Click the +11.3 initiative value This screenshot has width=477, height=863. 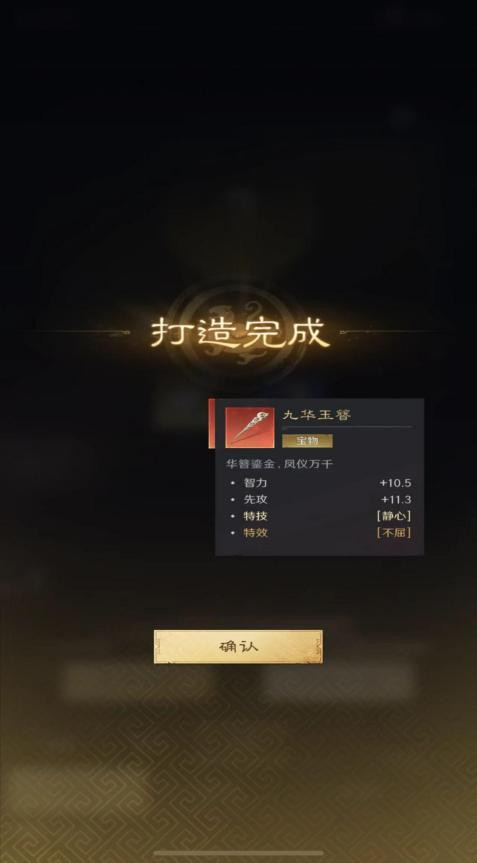coord(396,500)
